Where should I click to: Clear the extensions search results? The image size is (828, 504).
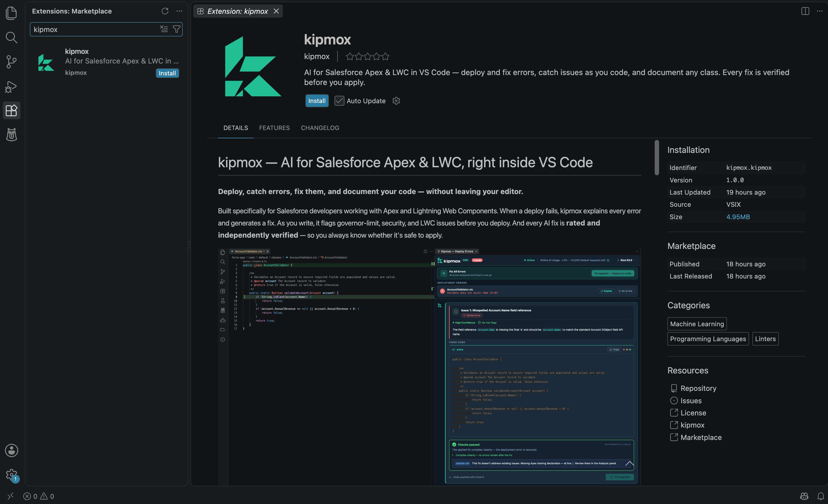[x=164, y=29]
